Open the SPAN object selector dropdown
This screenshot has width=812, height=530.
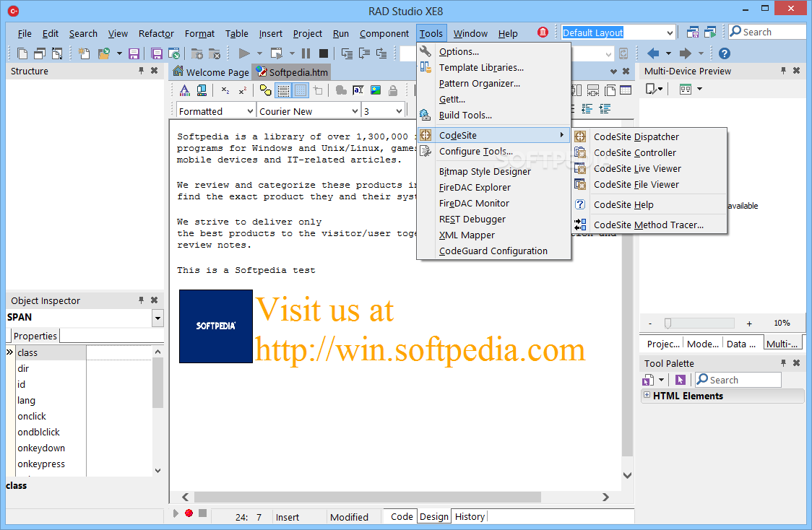click(x=158, y=318)
